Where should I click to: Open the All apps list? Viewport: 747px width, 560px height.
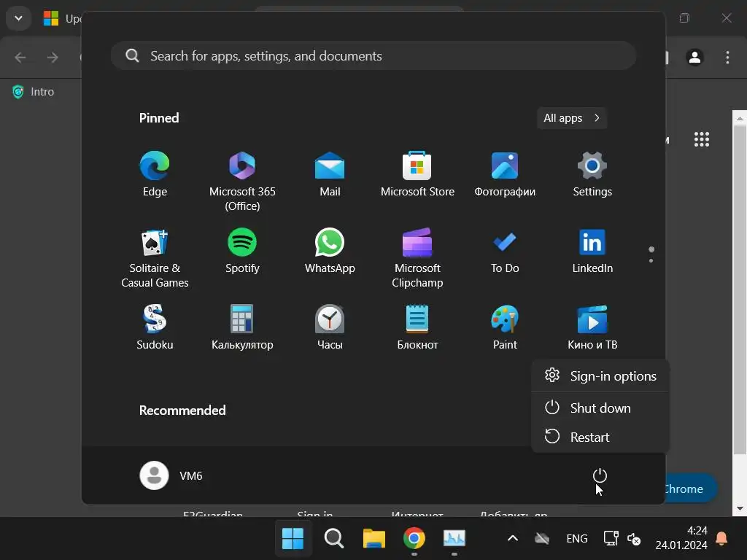572,118
